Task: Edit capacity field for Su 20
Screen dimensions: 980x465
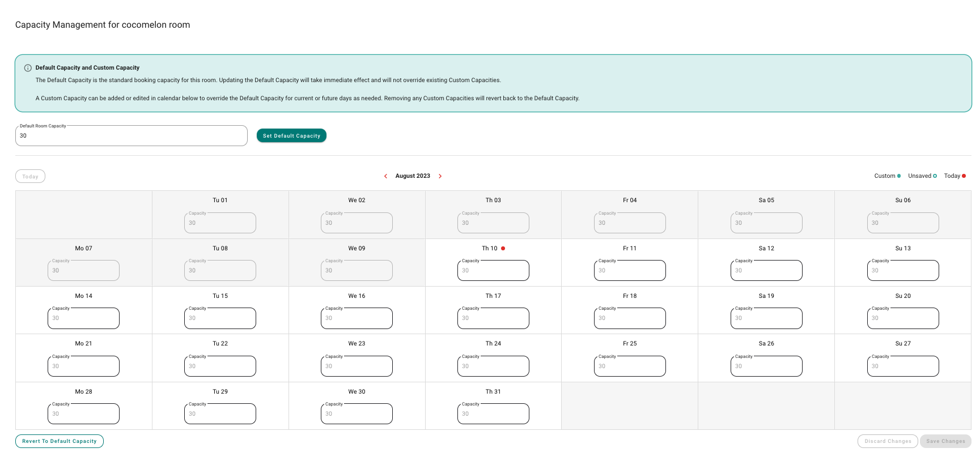Action: tap(903, 318)
